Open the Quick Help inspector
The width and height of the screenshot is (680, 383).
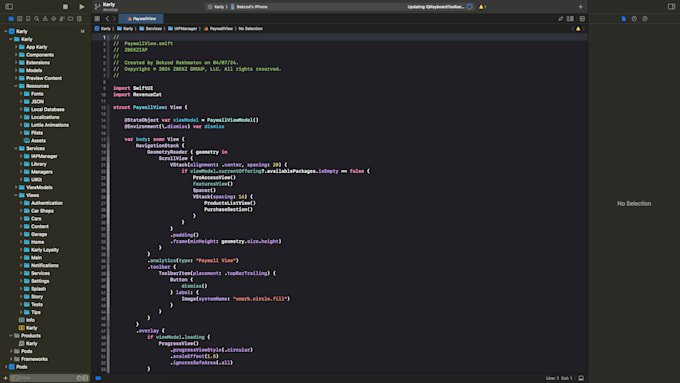645,19
